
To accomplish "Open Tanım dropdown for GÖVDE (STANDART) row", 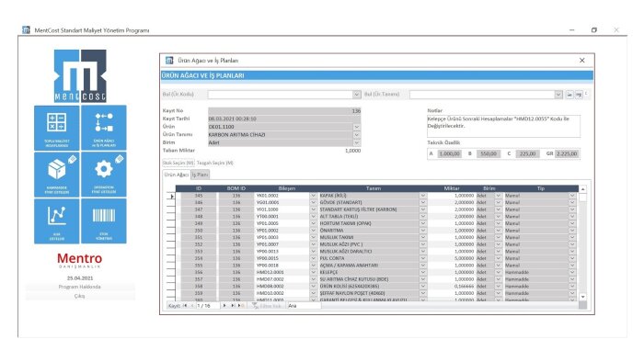I will coord(422,203).
